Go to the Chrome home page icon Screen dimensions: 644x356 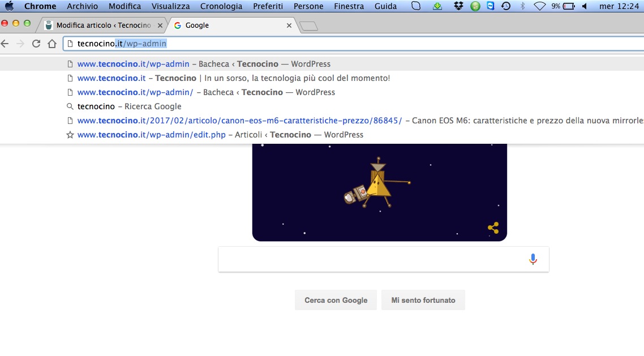(x=52, y=44)
